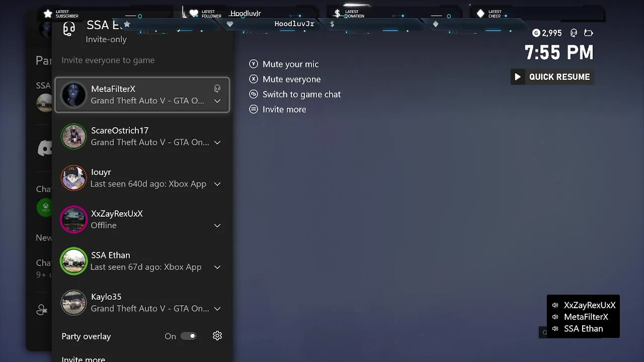Image resolution: width=644 pixels, height=362 pixels.
Task: Open Iouyr avatar picture
Action: 73,178
